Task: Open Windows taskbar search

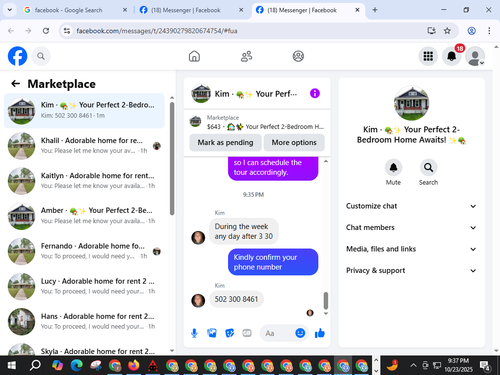Action: pos(35,365)
